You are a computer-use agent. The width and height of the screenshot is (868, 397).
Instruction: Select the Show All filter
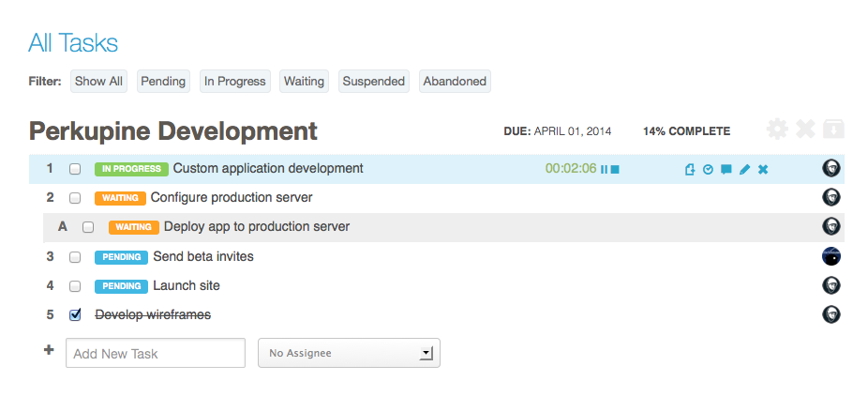[98, 81]
